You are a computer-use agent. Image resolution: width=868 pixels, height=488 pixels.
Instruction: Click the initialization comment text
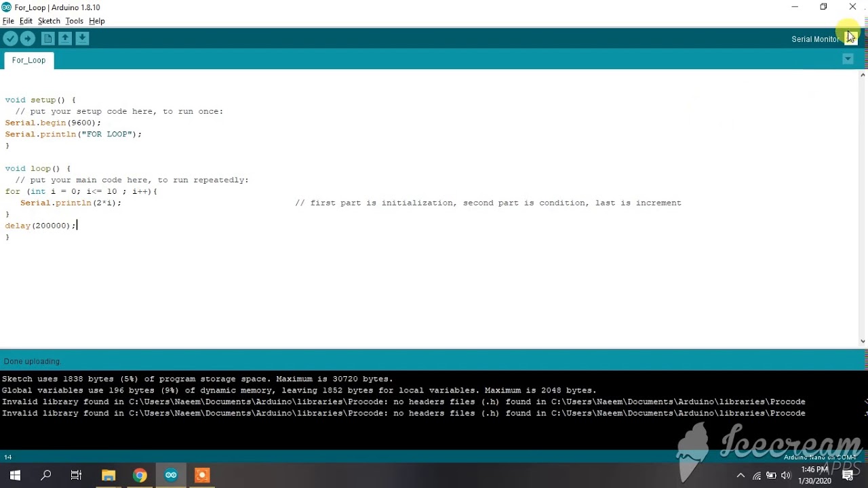488,203
